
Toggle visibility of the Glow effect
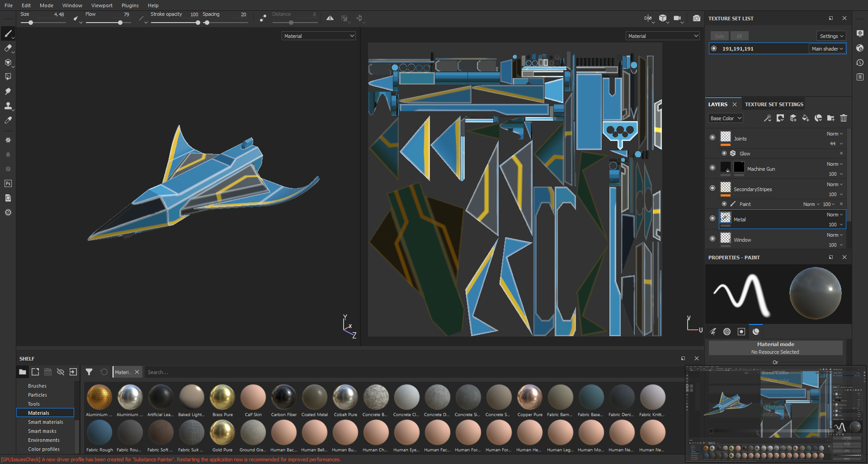(724, 153)
